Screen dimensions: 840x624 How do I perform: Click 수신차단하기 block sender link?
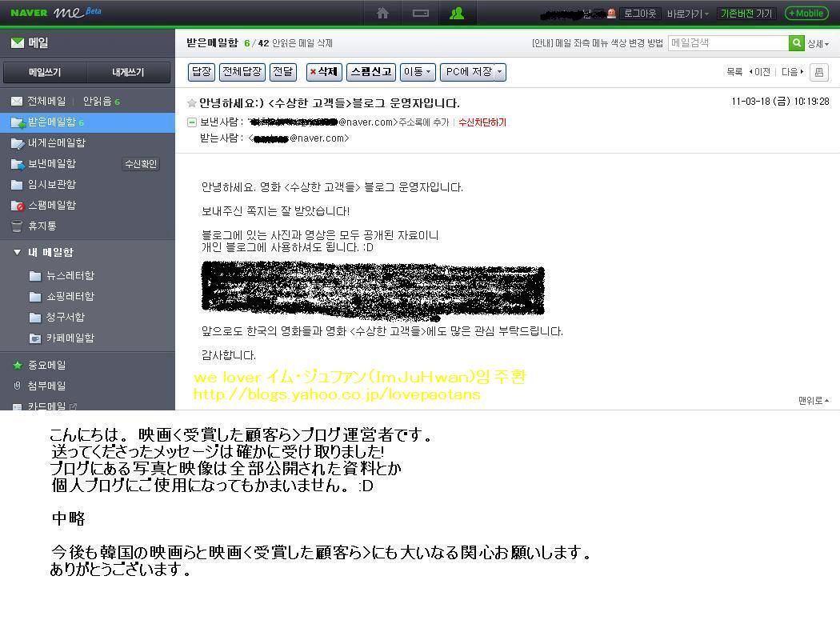point(482,122)
